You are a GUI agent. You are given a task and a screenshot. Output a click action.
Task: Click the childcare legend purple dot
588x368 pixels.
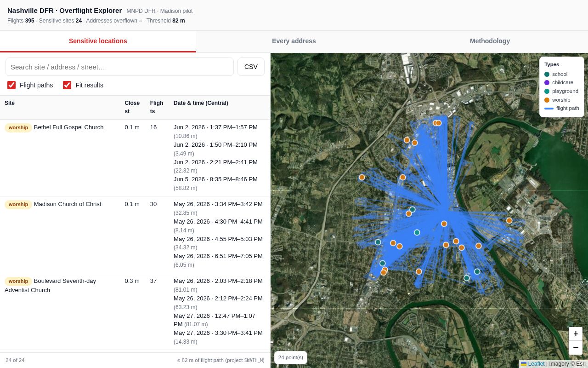[547, 83]
